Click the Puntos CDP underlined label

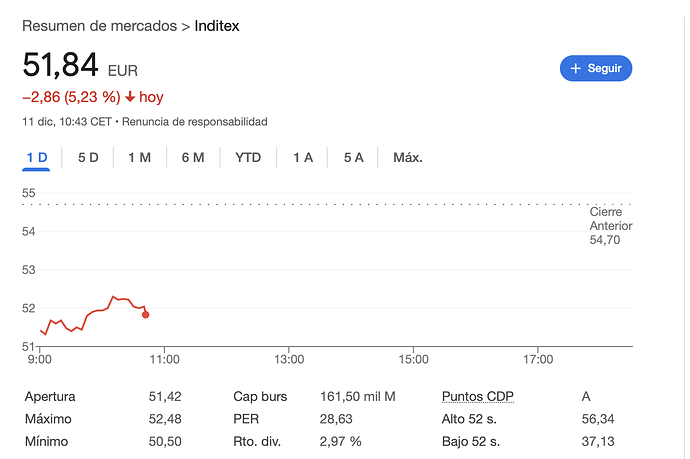(x=477, y=397)
